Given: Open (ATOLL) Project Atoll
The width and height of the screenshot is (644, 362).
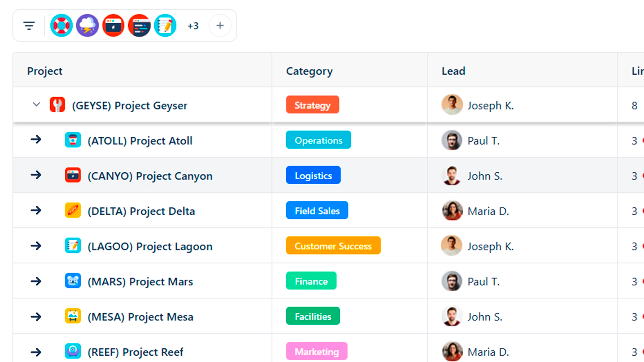Looking at the screenshot, I should click(140, 141).
